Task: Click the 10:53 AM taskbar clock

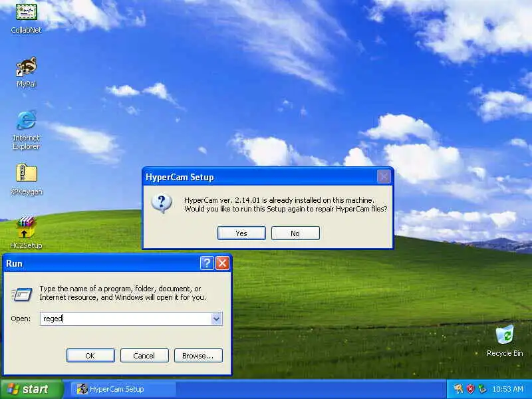Action: click(x=507, y=389)
